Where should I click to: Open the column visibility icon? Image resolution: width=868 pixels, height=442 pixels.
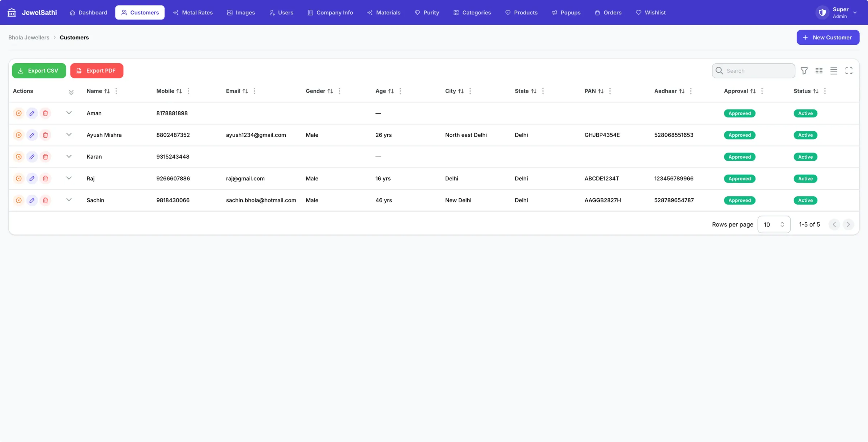819,70
